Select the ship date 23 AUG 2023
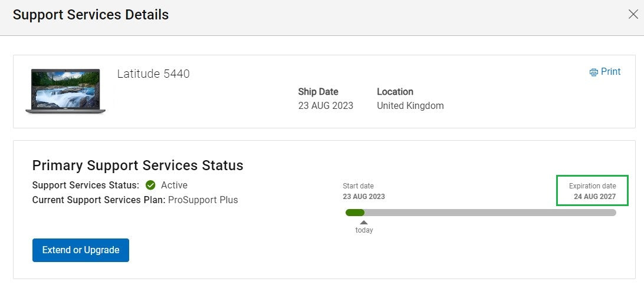Screen dimensions: 644x285 (326, 105)
